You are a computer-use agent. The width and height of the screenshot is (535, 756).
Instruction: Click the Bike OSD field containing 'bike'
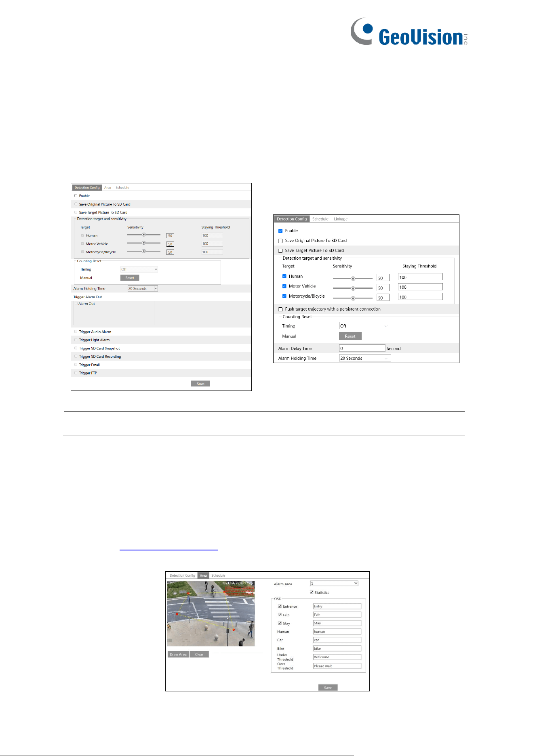pyautogui.click(x=337, y=649)
